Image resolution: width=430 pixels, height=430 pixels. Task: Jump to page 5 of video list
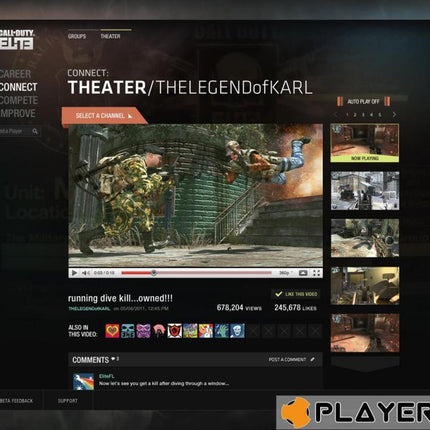point(379,115)
